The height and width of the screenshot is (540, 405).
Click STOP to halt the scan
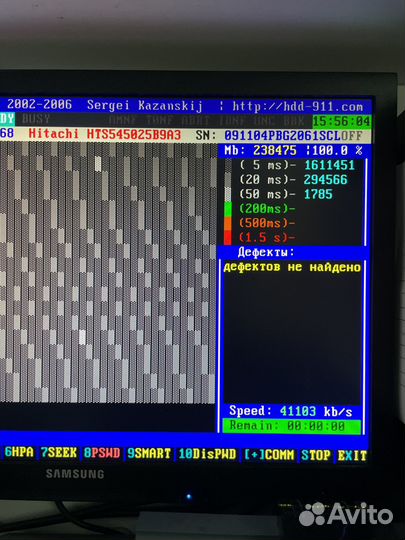tap(316, 455)
